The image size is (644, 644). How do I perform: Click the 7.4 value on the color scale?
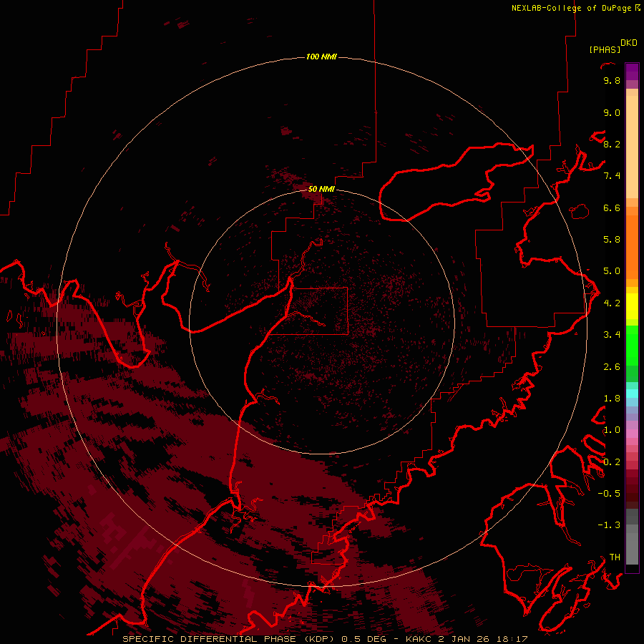point(612,176)
